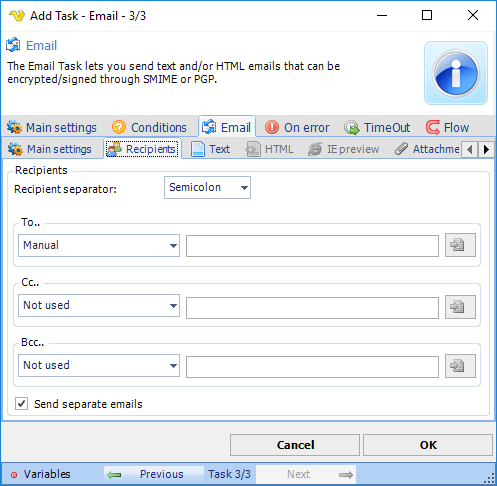Open the IE preview sub-tab
The width and height of the screenshot is (497, 486).
pos(344,149)
